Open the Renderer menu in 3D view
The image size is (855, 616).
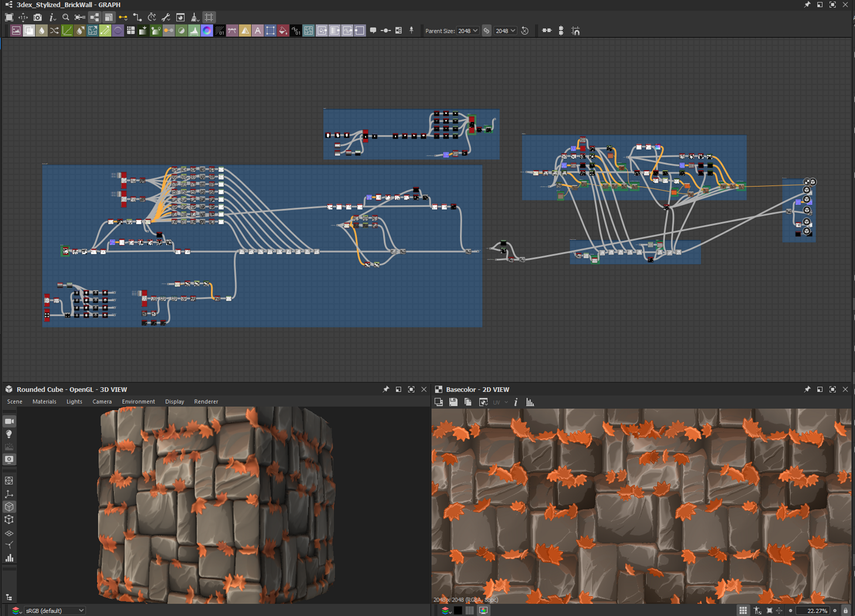[x=206, y=402]
